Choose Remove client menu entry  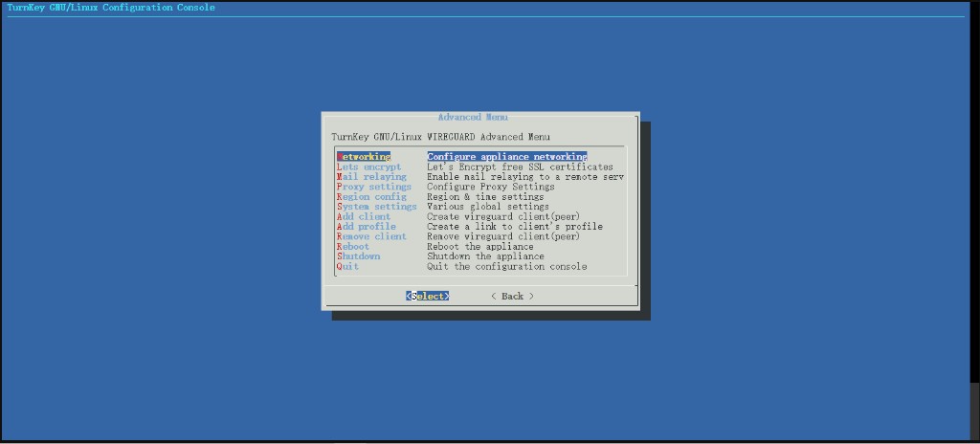[371, 236]
